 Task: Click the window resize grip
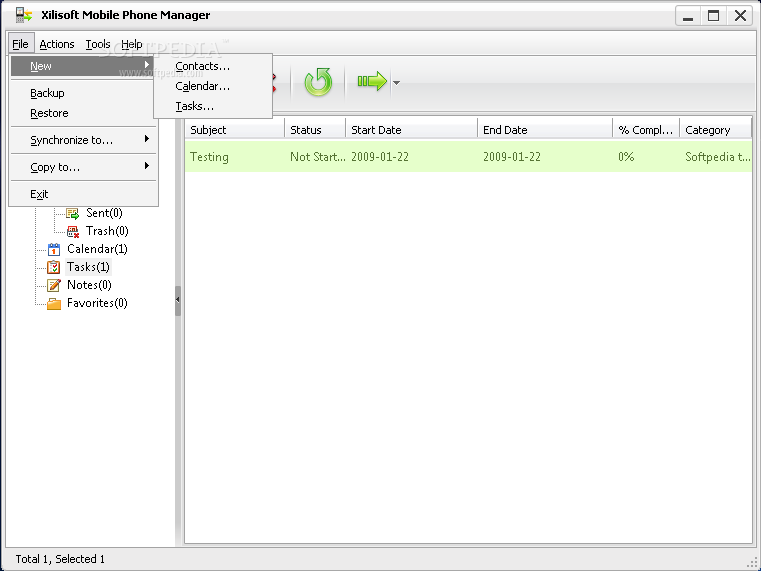(x=753, y=563)
